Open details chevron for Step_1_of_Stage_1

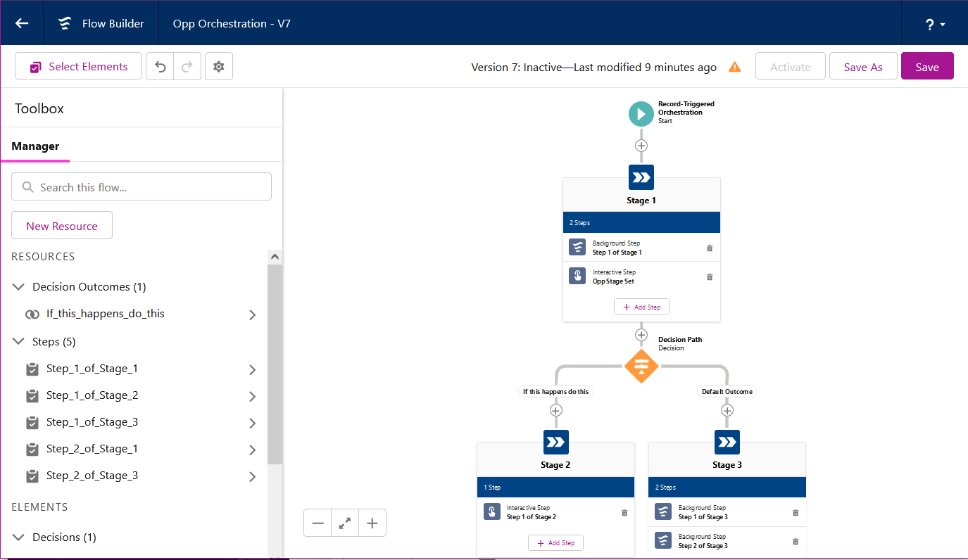click(252, 369)
